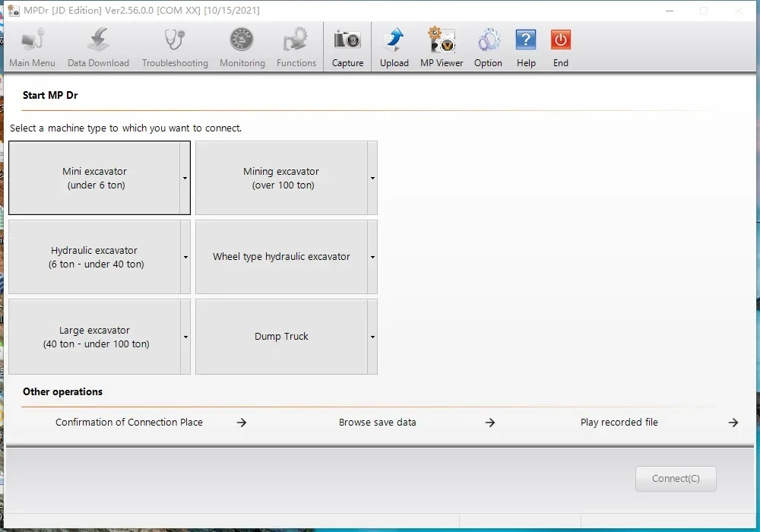760x532 pixels.
Task: Upload data using the Upload icon
Action: (x=394, y=46)
